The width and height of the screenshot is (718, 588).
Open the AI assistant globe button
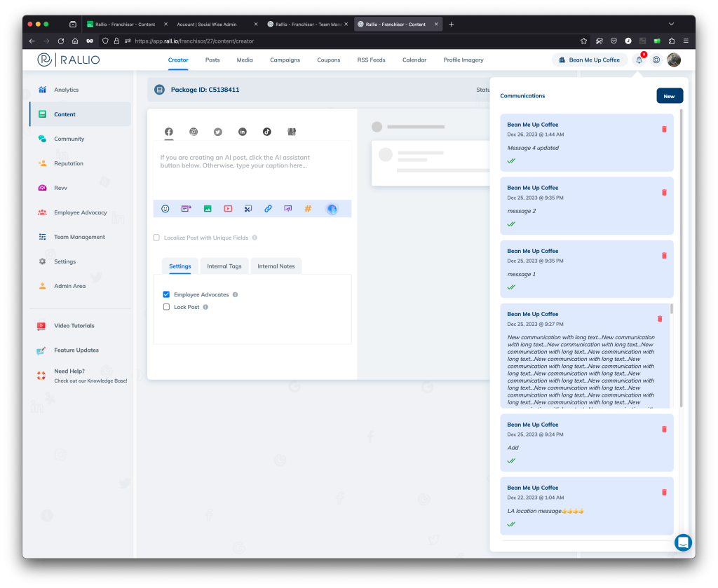point(332,209)
